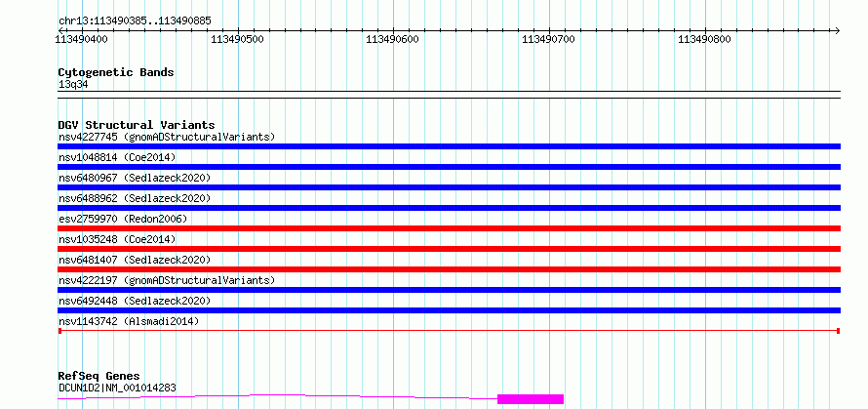868x409 pixels.
Task: Click the blue bar under nsv4227745
Action: [449, 146]
